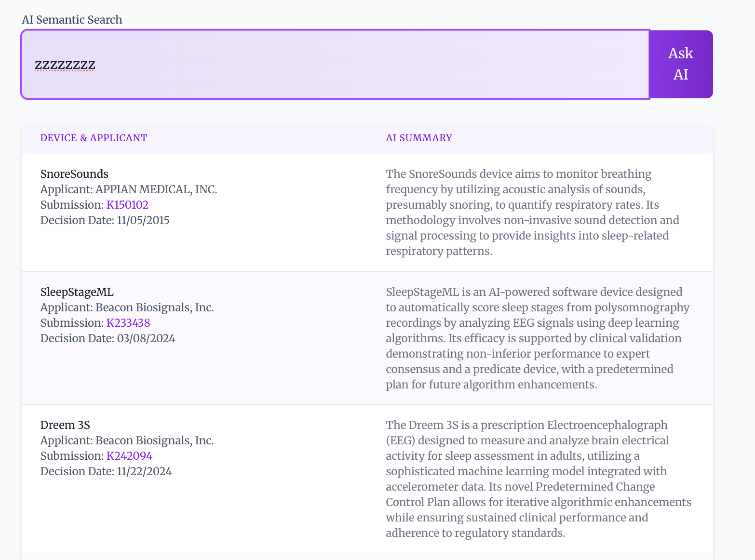Click the applicant line under Dreem 3S
This screenshot has width=755, height=560.
pyautogui.click(x=127, y=440)
